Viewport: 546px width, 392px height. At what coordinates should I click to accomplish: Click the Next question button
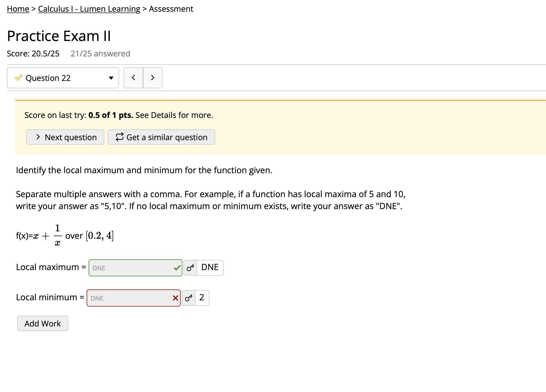click(x=65, y=137)
